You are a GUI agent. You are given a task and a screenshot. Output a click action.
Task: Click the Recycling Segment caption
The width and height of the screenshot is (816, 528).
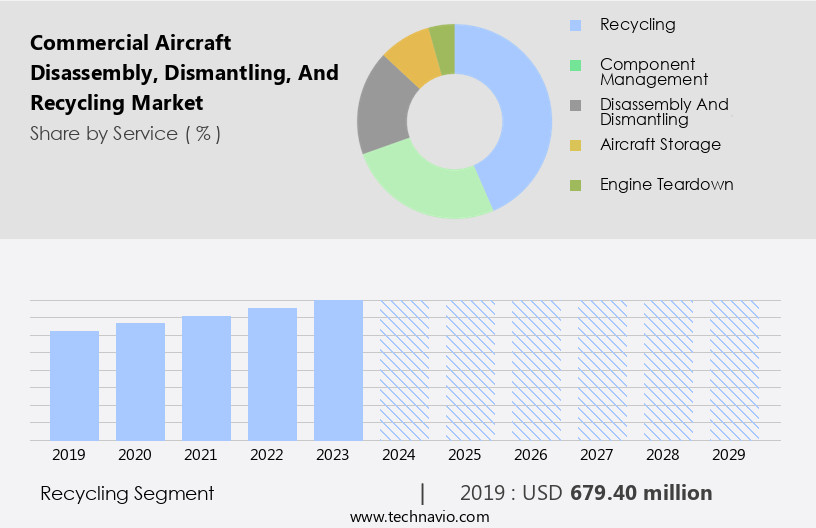(127, 494)
